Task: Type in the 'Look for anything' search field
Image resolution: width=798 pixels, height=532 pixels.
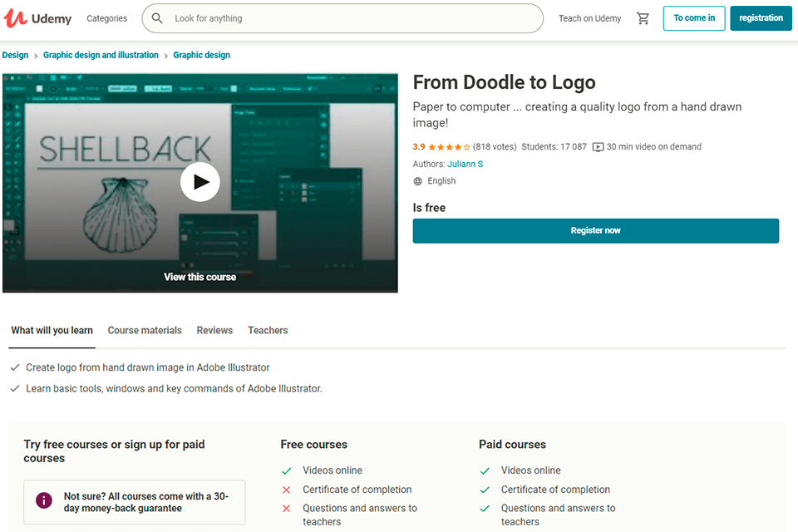Action: coord(349,18)
